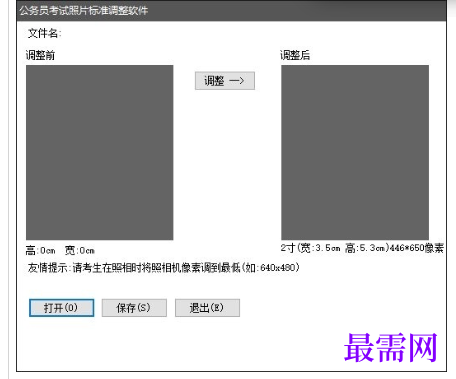Click the 调整前 gray preview area
Screen dimensions: 456x379
[100, 152]
